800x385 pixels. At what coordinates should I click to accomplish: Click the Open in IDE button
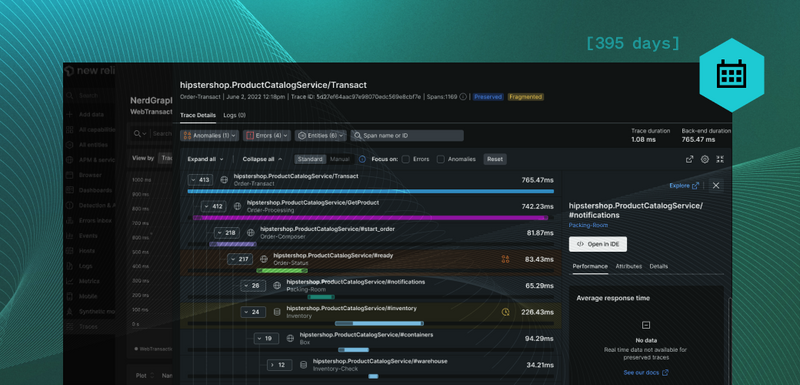coord(598,244)
